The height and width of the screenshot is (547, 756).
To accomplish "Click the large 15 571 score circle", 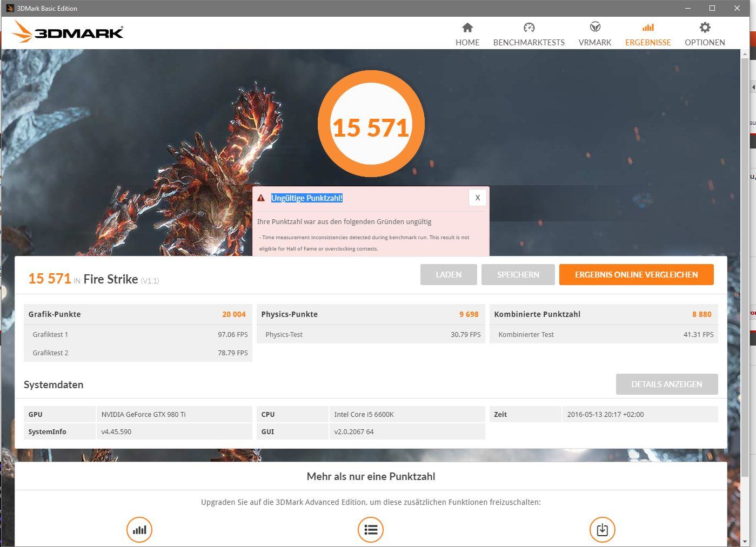I will [x=371, y=124].
